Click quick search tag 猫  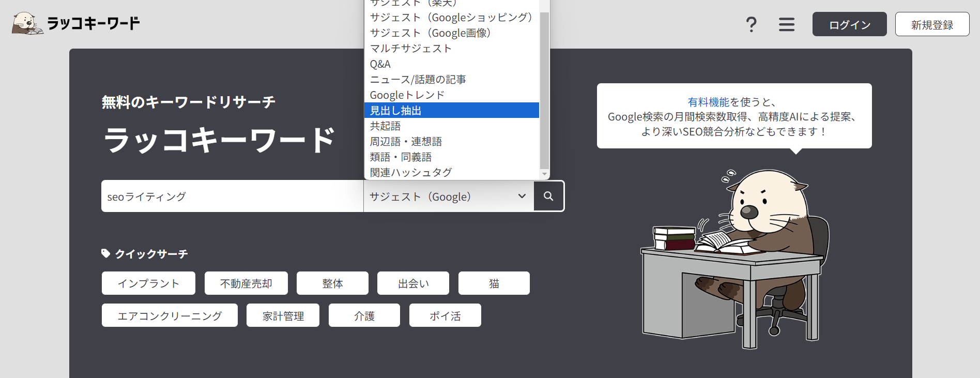[x=494, y=283]
